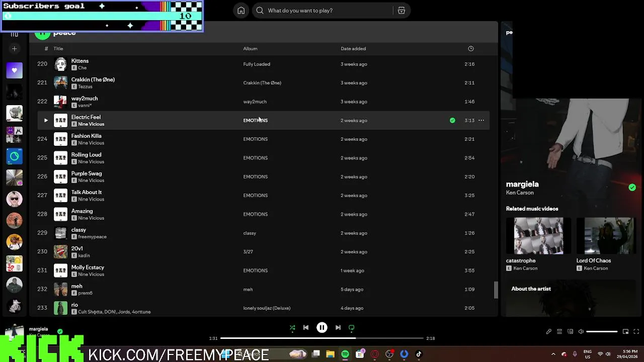Select the meh track title
The image size is (644, 362).
76,286
